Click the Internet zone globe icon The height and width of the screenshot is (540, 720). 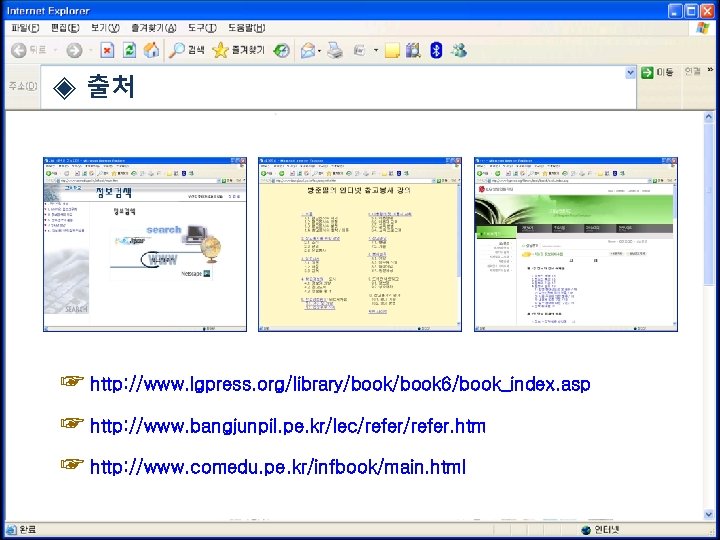585,530
